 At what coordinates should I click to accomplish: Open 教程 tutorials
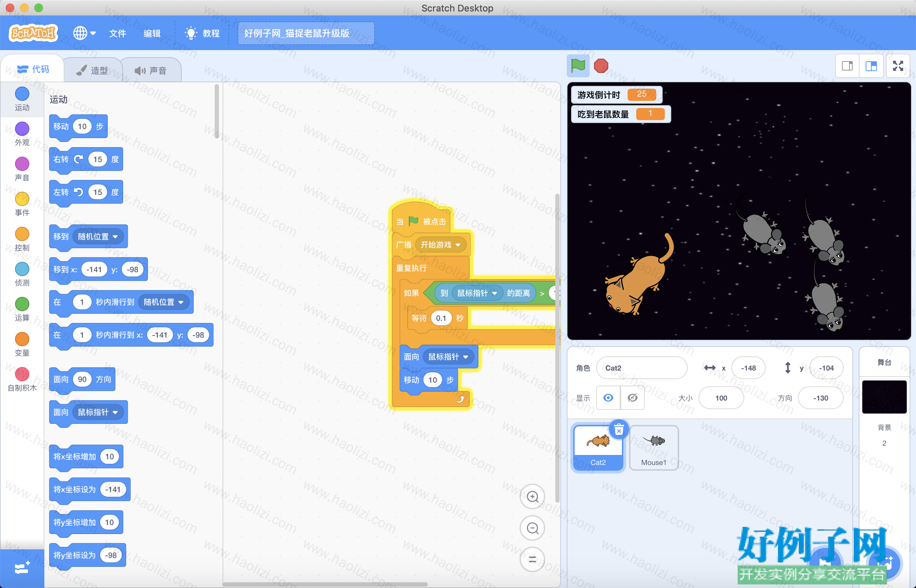(x=202, y=34)
